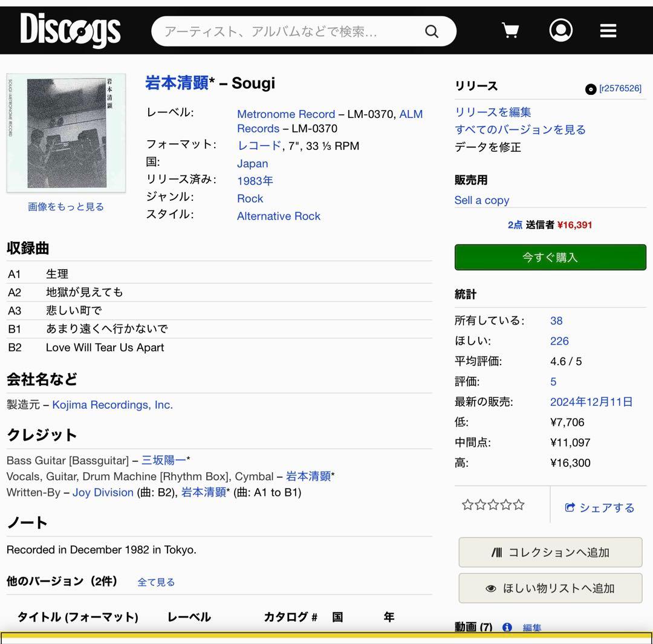Click the タイトル (フォーマット) column header
Viewport: 653px width, 644px height.
coord(78,617)
